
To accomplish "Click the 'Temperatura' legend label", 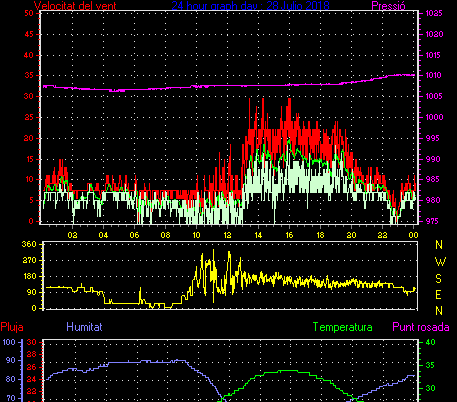I will (x=342, y=327).
